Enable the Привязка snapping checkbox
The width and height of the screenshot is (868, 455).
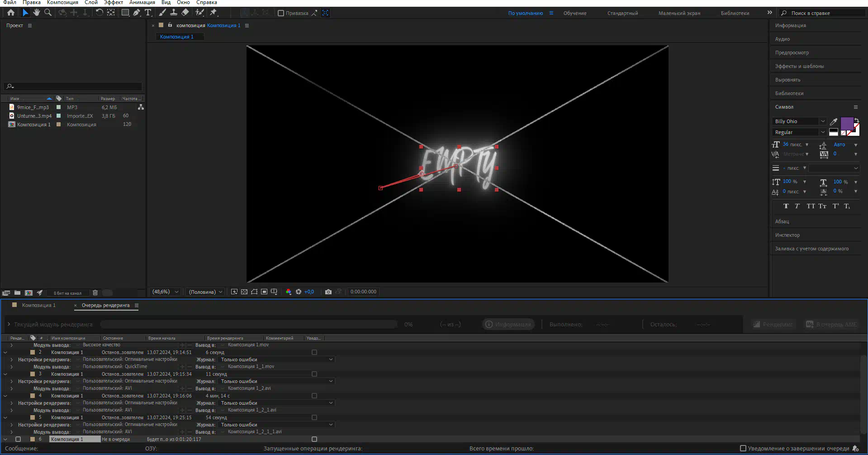coord(281,13)
